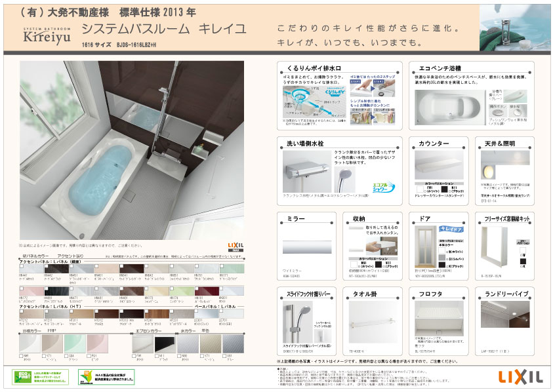Tick the HN171 green stripe panel checkbox
Screen dimensions: 555x392
tap(222, 266)
